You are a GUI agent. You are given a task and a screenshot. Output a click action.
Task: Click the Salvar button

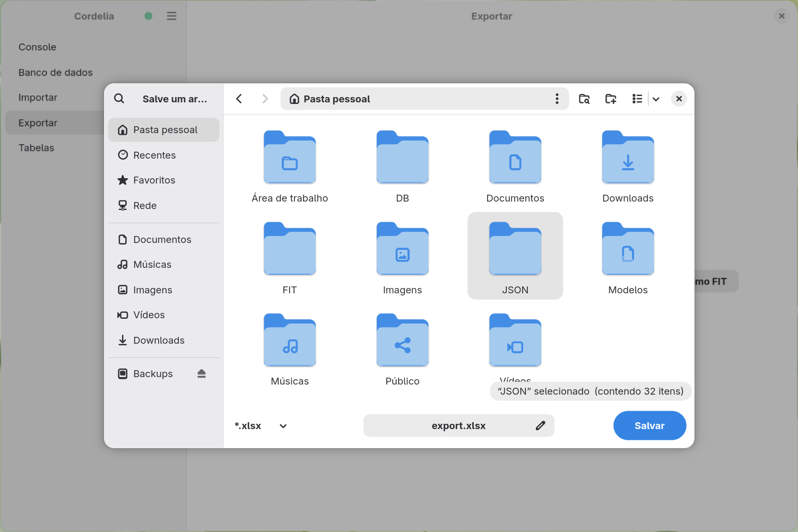pyautogui.click(x=650, y=425)
